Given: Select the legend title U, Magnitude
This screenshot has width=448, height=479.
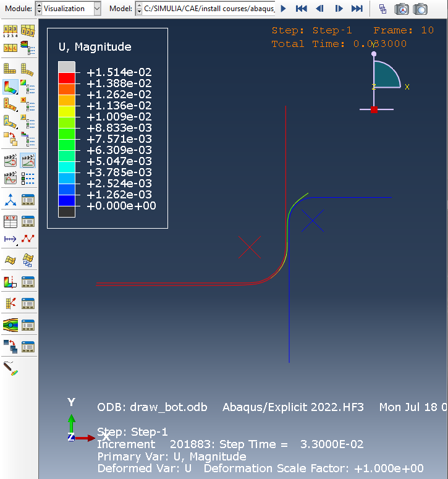Looking at the screenshot, I should (95, 47).
